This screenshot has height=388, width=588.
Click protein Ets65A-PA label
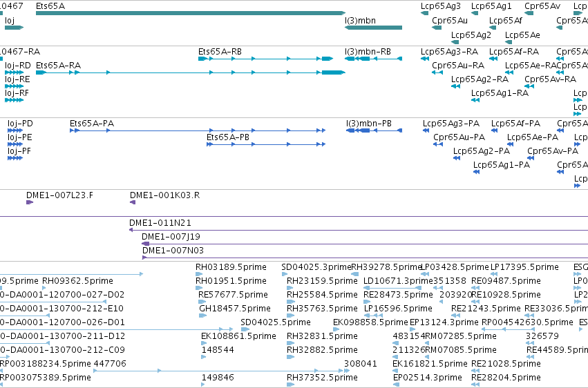tap(92, 123)
